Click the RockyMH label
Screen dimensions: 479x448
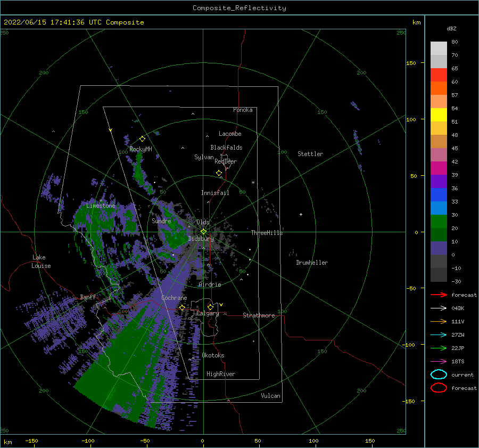pyautogui.click(x=141, y=149)
